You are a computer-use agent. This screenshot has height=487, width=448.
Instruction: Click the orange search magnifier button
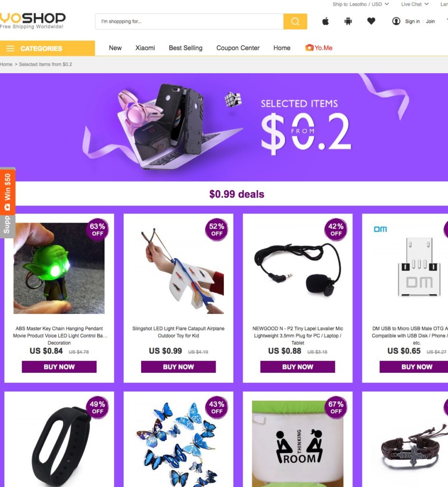[295, 21]
